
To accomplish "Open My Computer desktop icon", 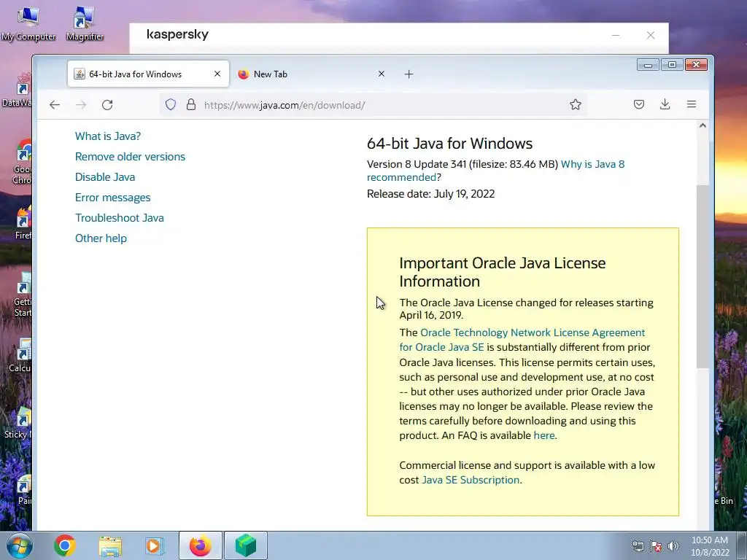I will [28, 23].
